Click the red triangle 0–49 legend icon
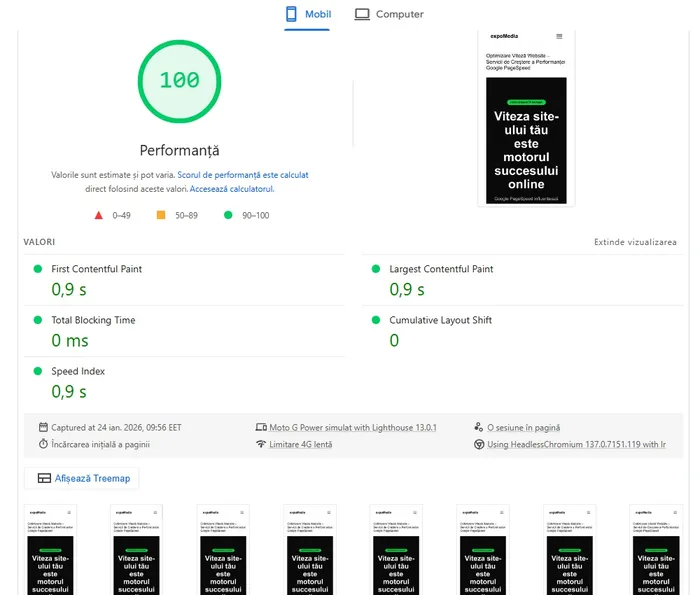Viewport: 700px width, 595px height. click(x=99, y=215)
